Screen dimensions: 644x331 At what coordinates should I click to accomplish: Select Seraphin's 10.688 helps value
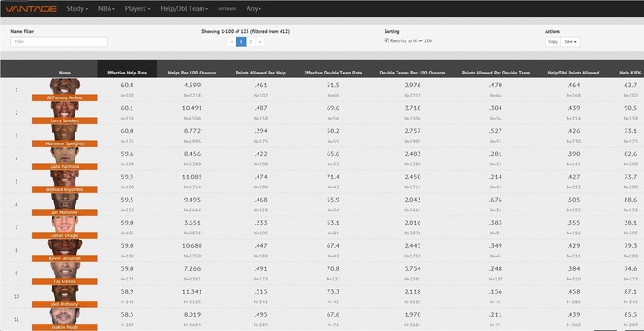point(191,246)
